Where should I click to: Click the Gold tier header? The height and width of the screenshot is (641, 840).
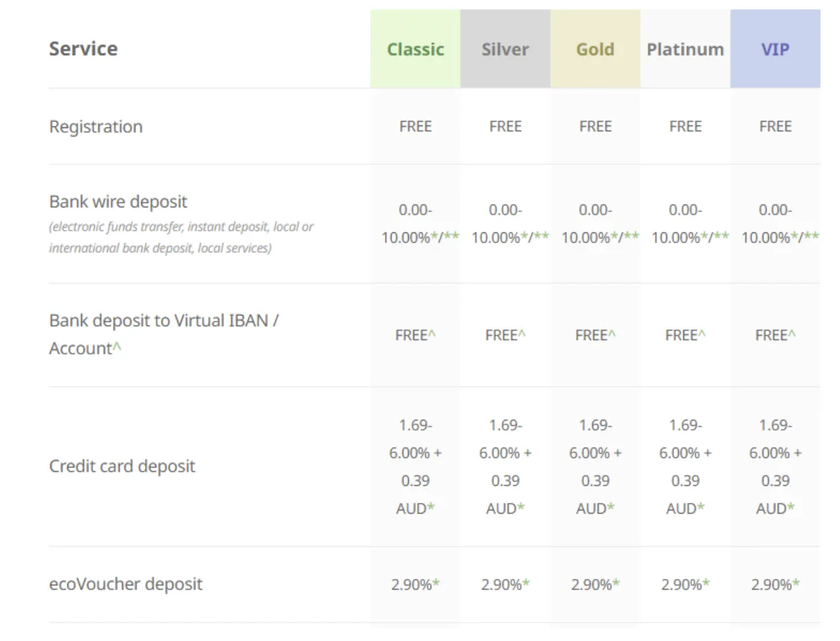(x=595, y=50)
